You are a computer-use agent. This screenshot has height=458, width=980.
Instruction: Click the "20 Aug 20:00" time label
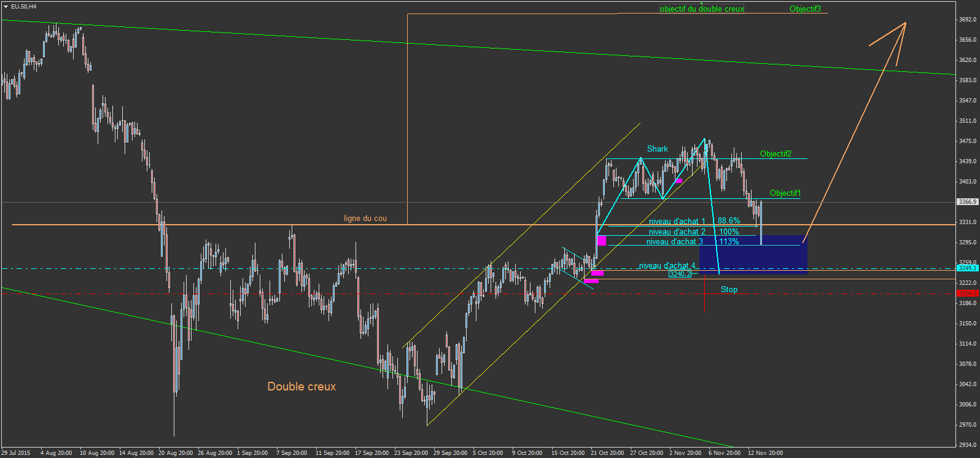176,453
